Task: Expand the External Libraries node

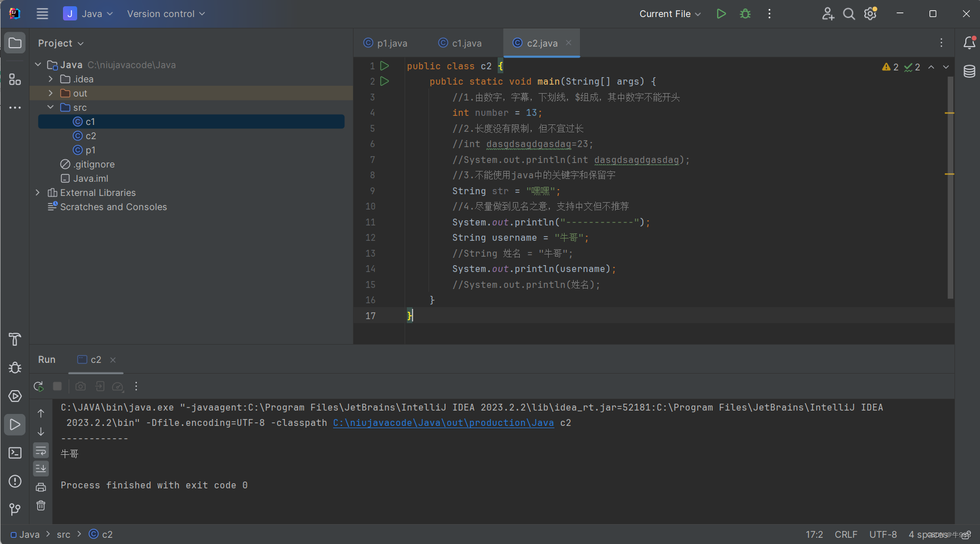Action: click(x=37, y=193)
